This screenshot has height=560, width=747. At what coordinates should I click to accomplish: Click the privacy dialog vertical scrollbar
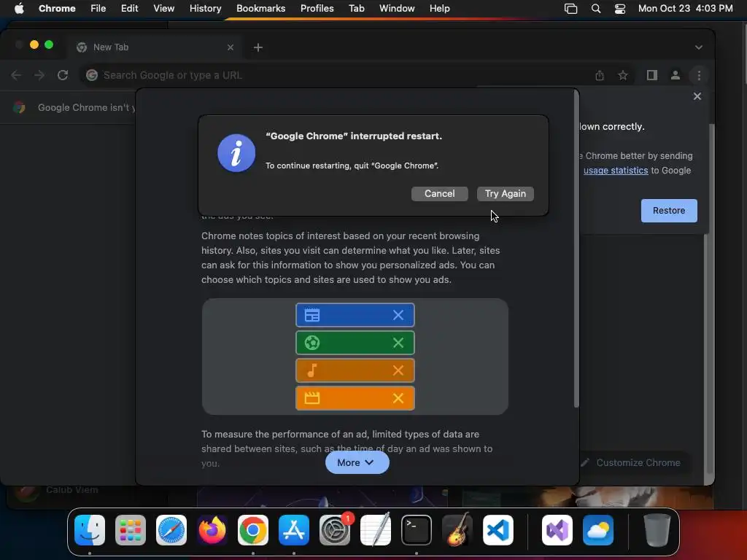click(x=576, y=249)
